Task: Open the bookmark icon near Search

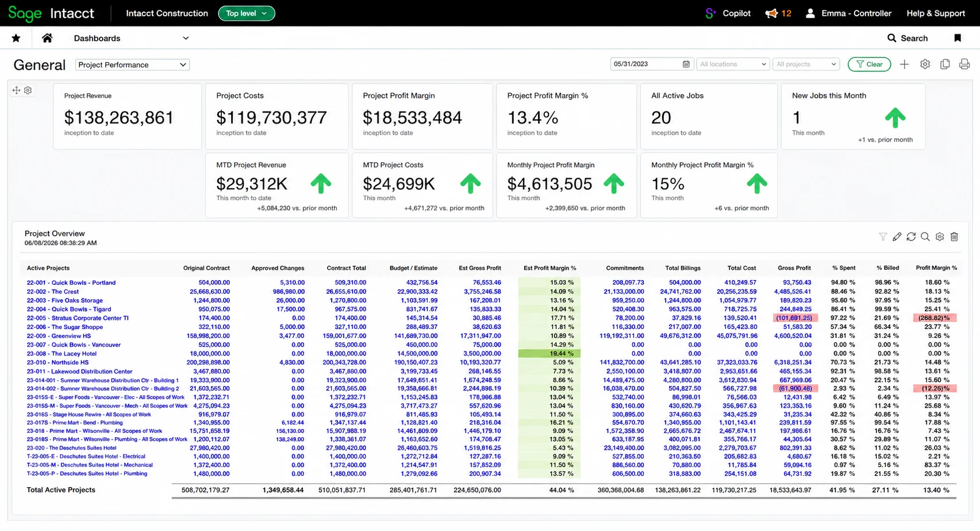Action: click(x=958, y=38)
